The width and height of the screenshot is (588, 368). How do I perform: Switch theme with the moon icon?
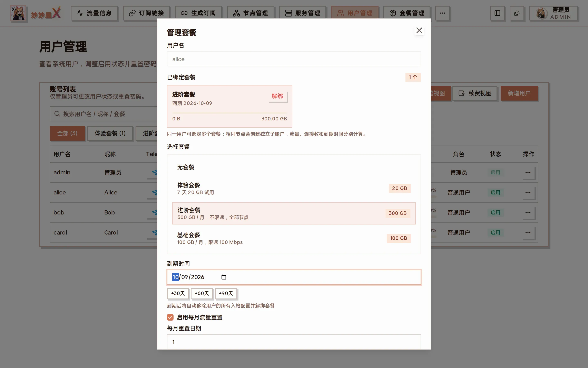pyautogui.click(x=517, y=13)
